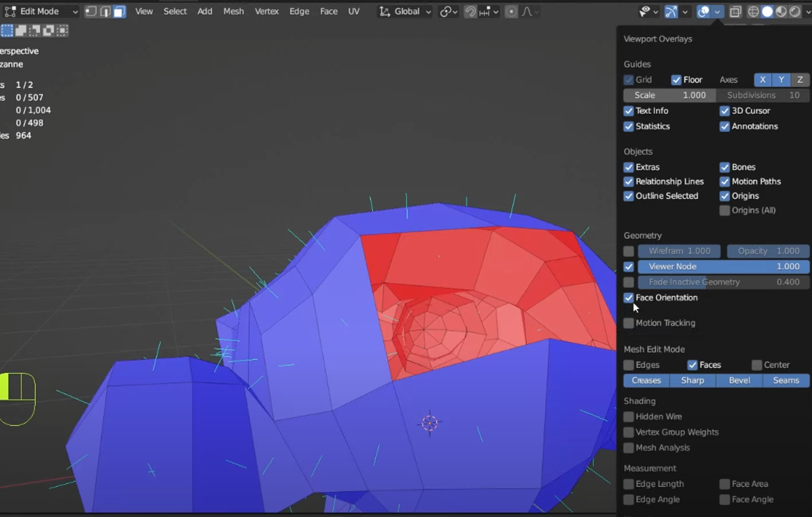
Task: Toggle Annotations checkbox
Action: coord(724,126)
